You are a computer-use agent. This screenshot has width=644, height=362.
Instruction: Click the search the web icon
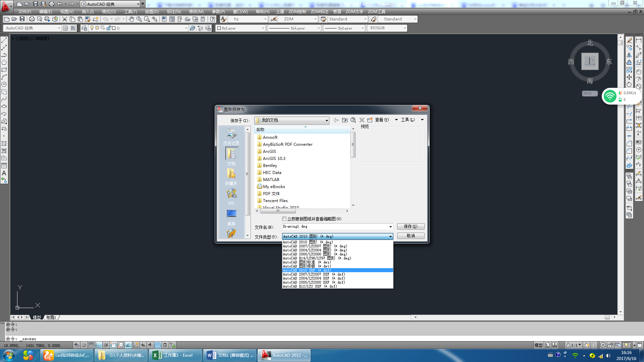point(353,120)
